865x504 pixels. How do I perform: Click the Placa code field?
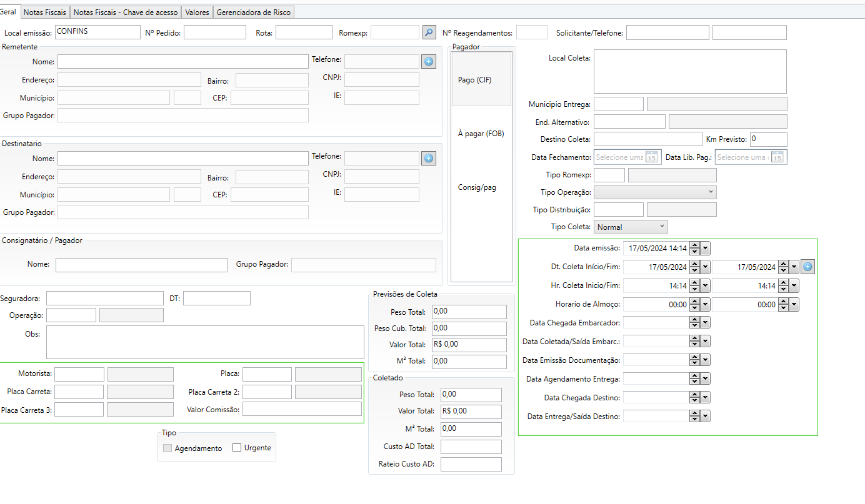pos(267,374)
